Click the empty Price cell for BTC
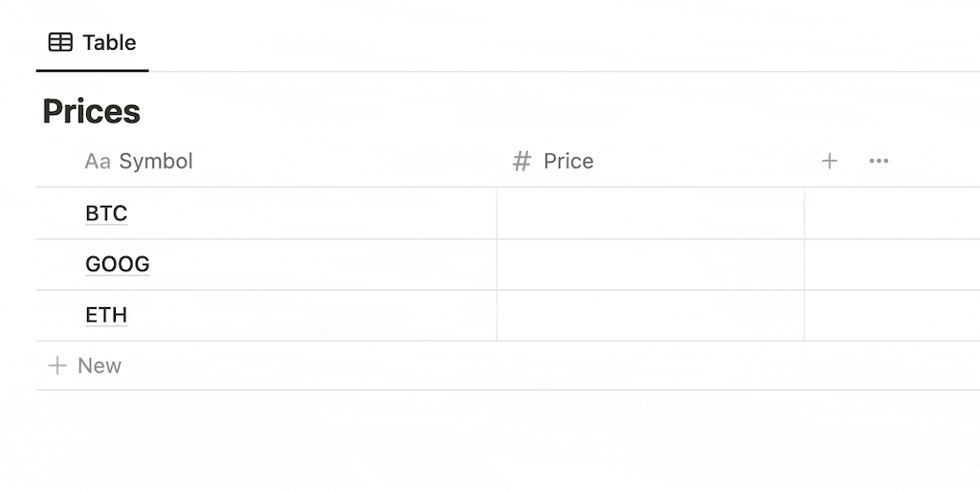The width and height of the screenshot is (980, 490). 650,213
